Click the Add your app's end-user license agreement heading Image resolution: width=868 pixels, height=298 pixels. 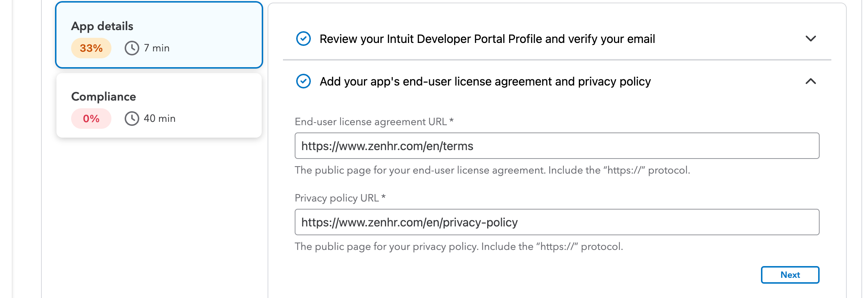(485, 81)
